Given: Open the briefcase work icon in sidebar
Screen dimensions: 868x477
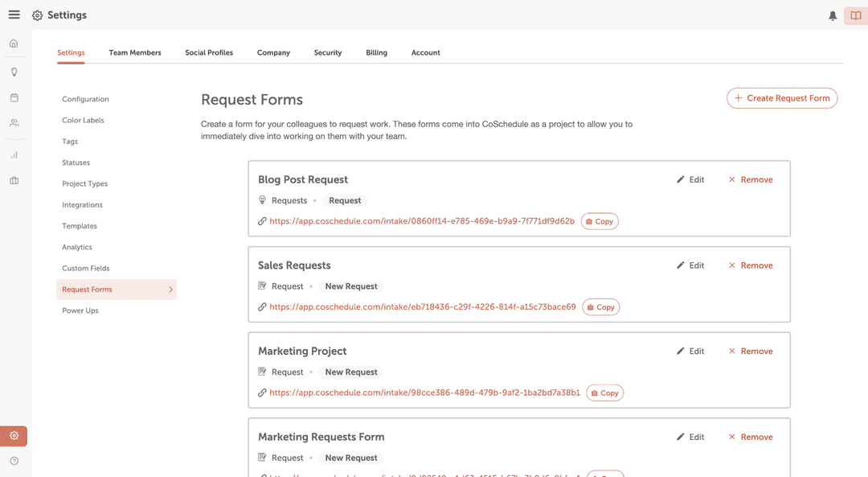Looking at the screenshot, I should point(13,179).
